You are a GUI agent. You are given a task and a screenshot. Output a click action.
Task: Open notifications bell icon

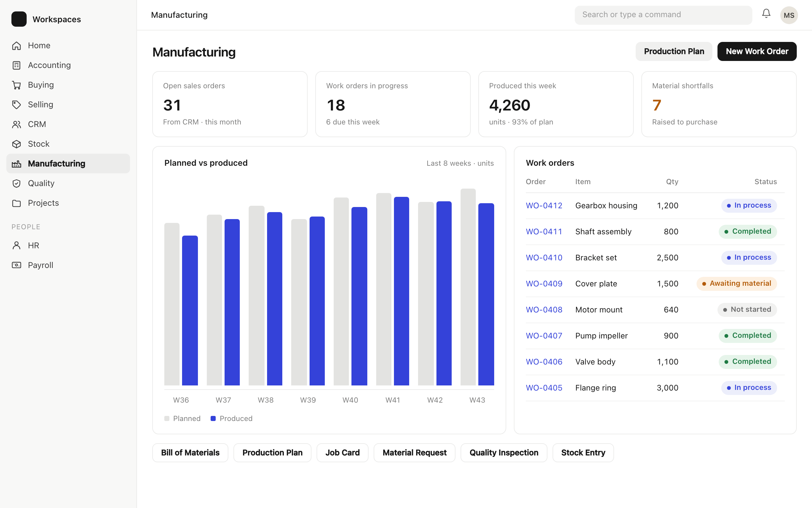tap(766, 14)
